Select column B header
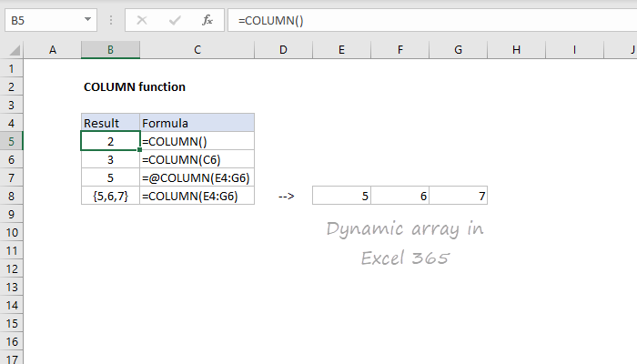The width and height of the screenshot is (637, 364). click(110, 50)
